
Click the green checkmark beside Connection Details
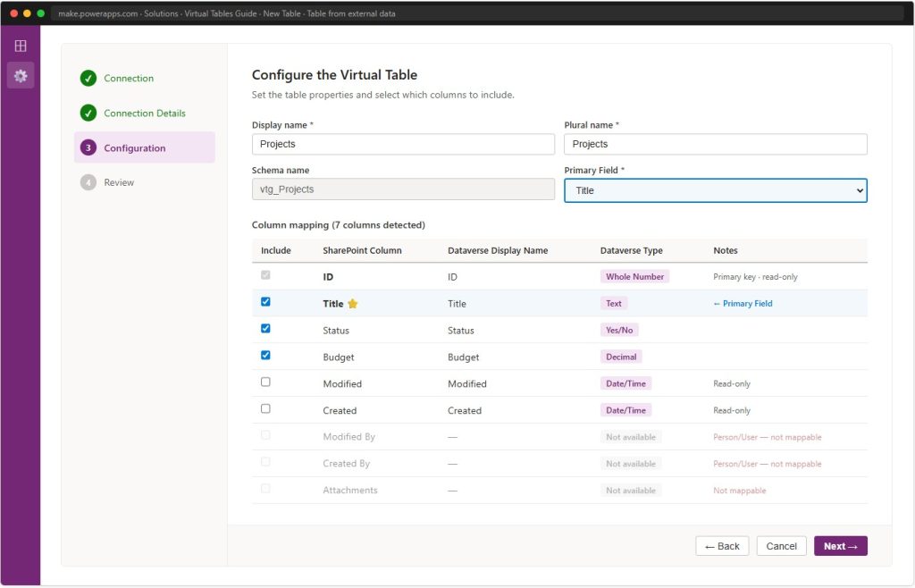click(88, 113)
